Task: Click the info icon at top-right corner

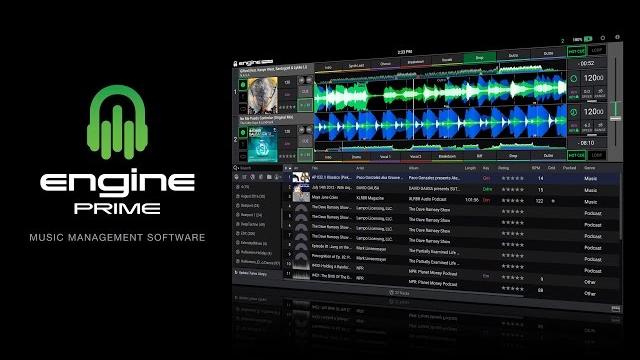Action: point(617,37)
